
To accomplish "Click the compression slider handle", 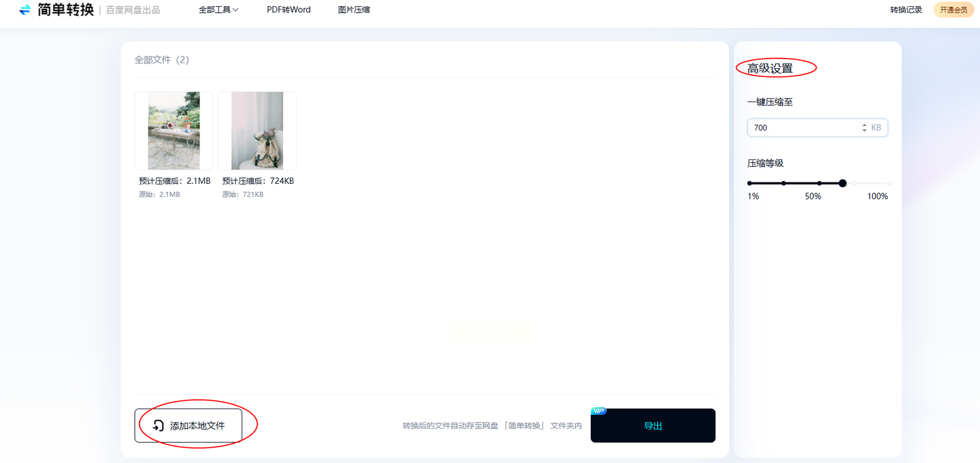I will (x=843, y=183).
